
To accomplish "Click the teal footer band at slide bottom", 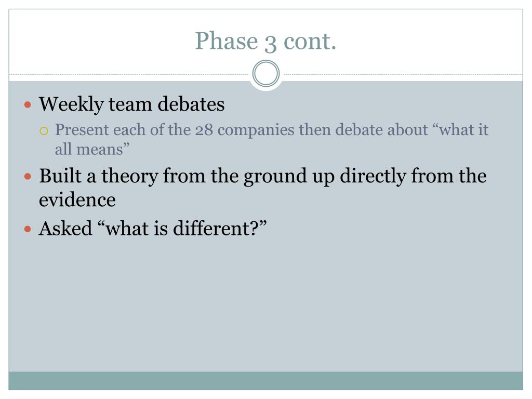I will [x=265, y=380].
